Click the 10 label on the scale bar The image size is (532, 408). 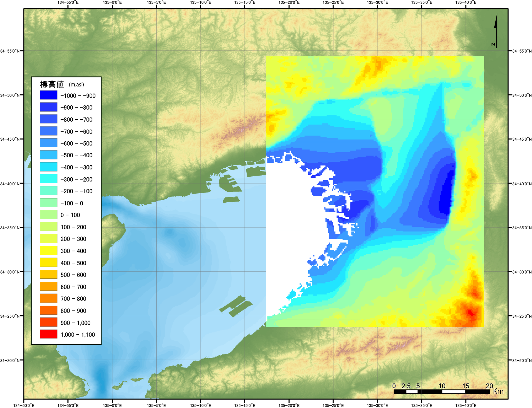click(442, 386)
